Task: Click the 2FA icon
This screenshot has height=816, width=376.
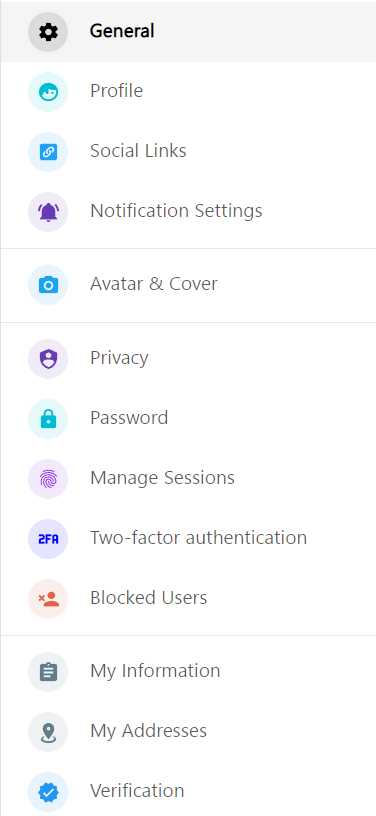Action: [x=48, y=539]
